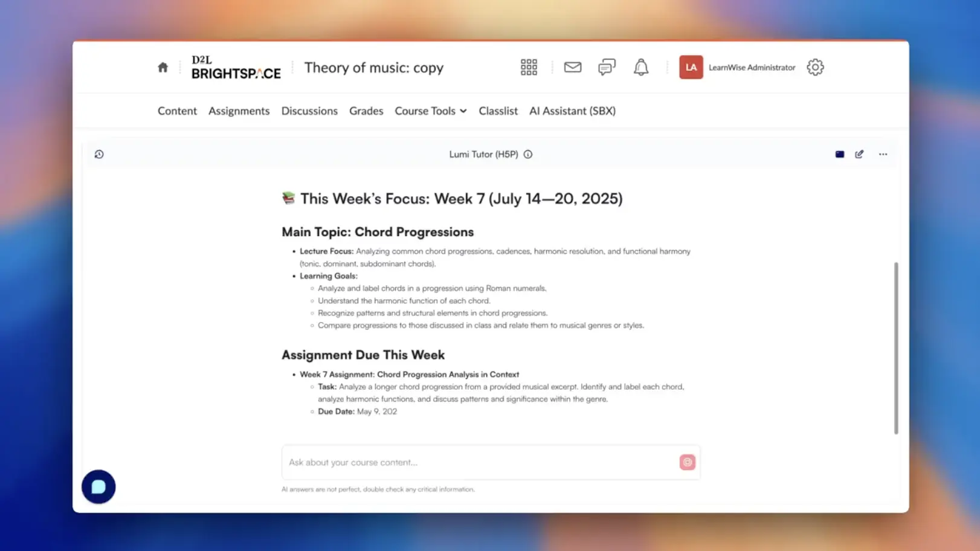Viewport: 980px width, 551px height.
Task: Open chat history clock icon
Action: [x=99, y=154]
